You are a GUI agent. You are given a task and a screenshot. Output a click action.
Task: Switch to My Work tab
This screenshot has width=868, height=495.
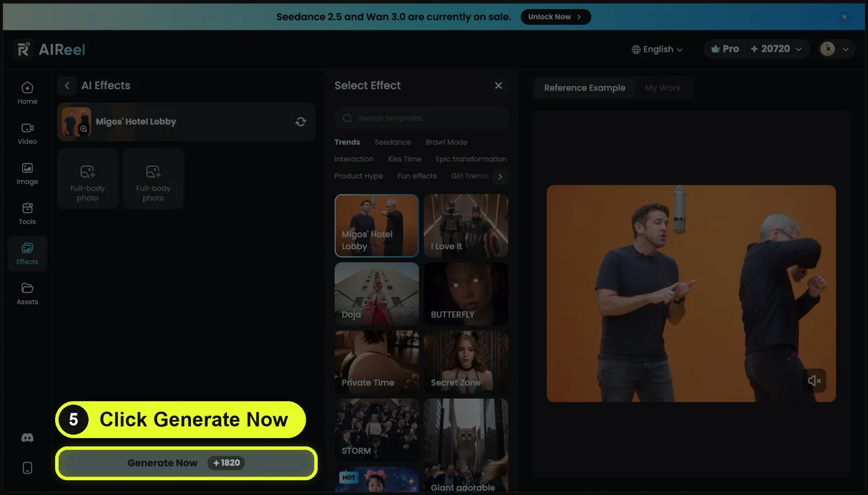click(663, 88)
